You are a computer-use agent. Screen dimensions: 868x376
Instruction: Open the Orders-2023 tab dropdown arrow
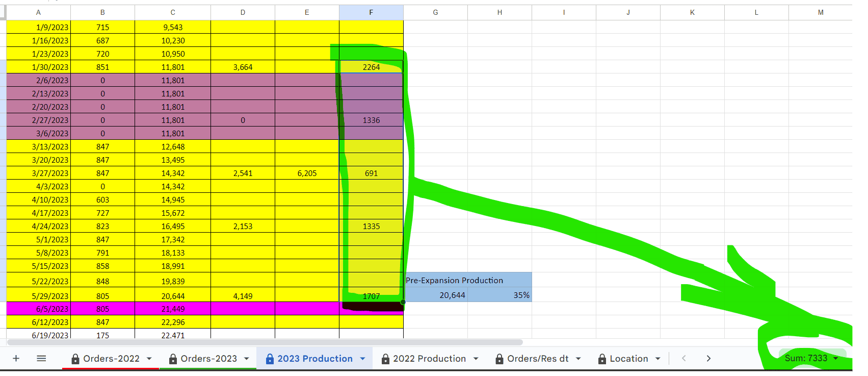click(x=247, y=359)
